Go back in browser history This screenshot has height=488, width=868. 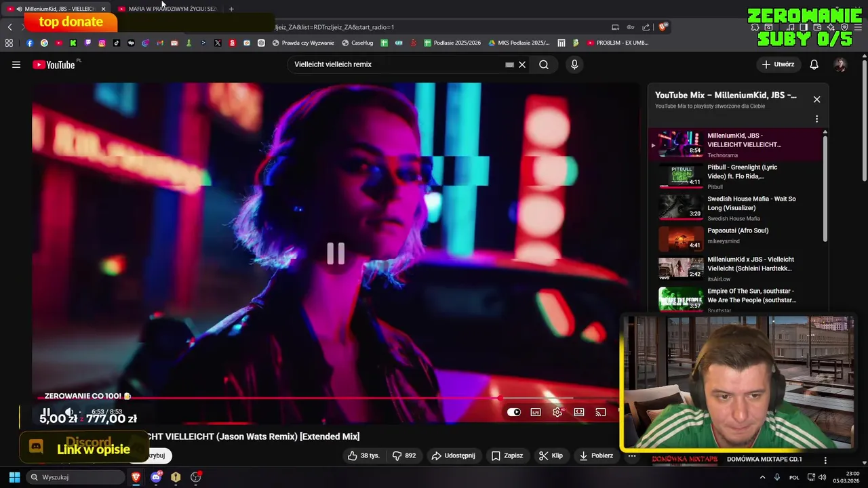click(x=9, y=27)
